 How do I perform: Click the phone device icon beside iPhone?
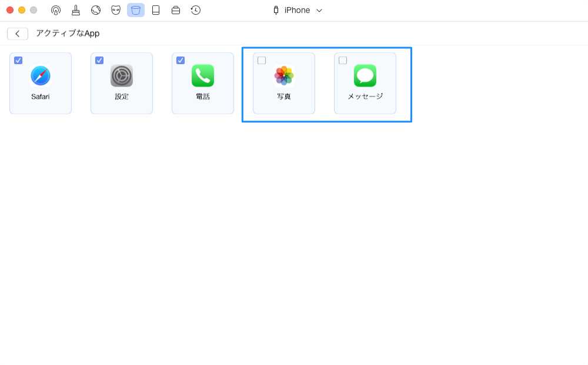(x=276, y=10)
